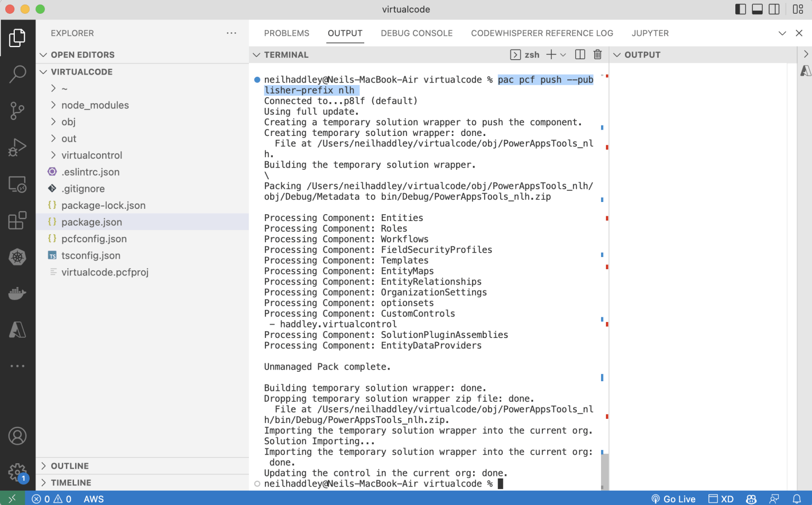Open Run and Debug view
812x505 pixels.
17,147
